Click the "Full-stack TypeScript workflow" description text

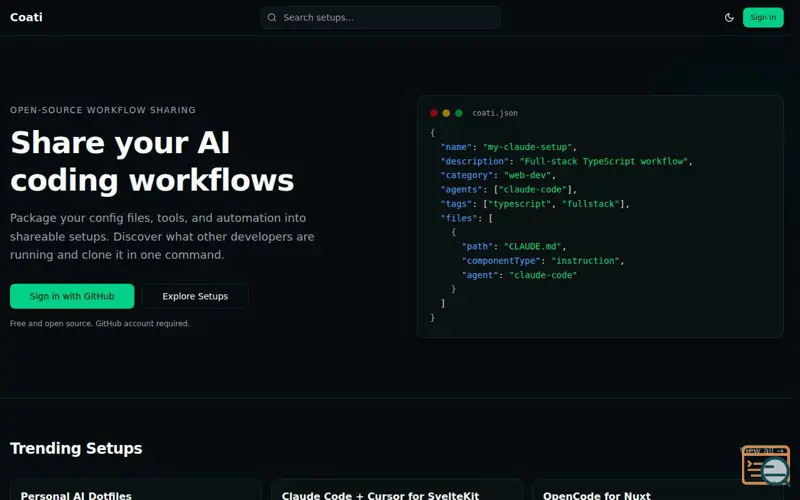[x=604, y=161]
